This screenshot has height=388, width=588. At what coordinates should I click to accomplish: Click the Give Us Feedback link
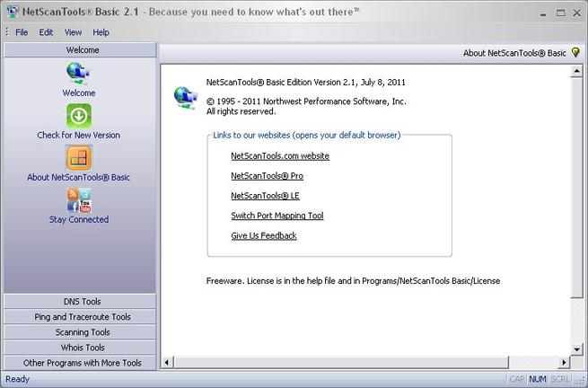pos(264,235)
